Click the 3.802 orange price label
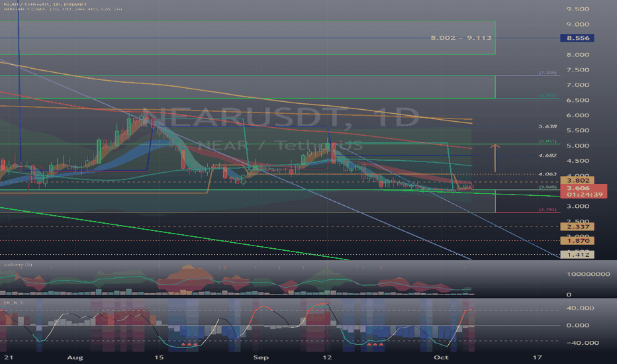The image size is (617, 364). 577,181
